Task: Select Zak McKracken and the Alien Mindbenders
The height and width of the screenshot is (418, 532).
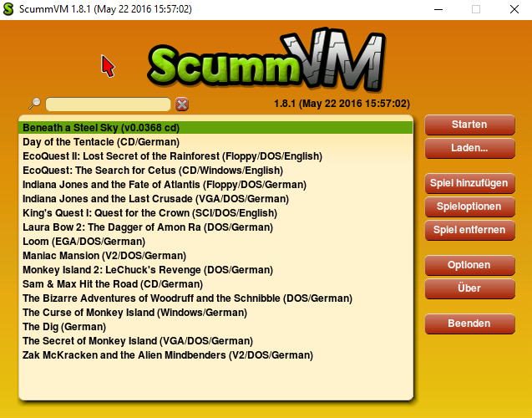Action: 215,355
